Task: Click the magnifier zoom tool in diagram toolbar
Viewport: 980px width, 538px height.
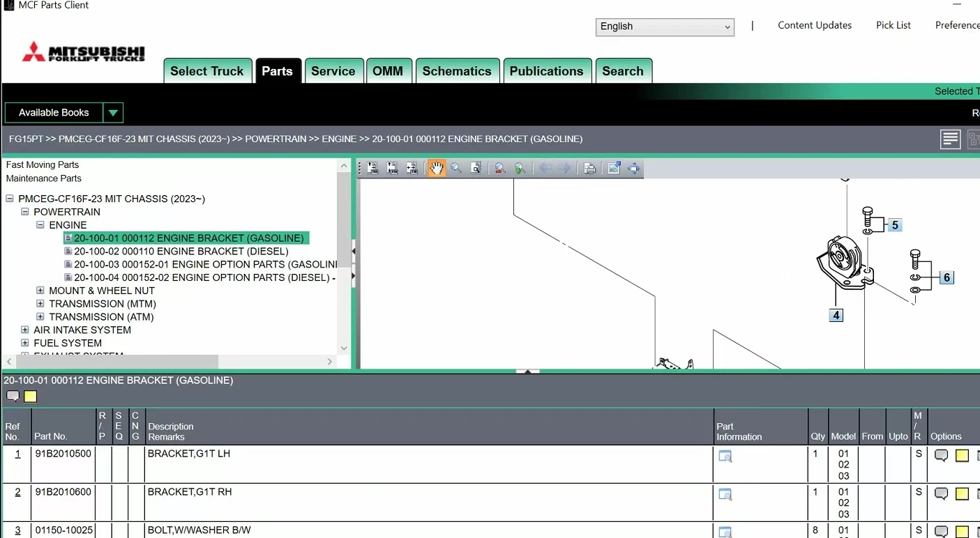Action: coord(456,168)
